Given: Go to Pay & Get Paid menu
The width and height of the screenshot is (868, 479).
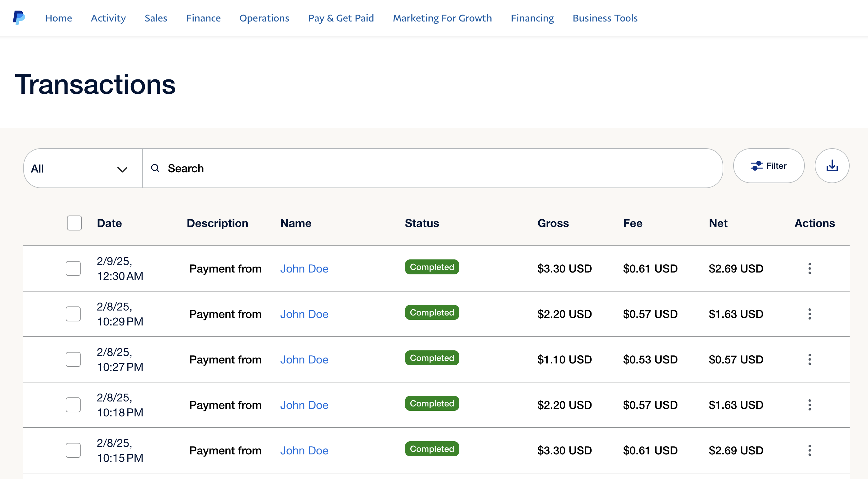Looking at the screenshot, I should click(x=341, y=18).
